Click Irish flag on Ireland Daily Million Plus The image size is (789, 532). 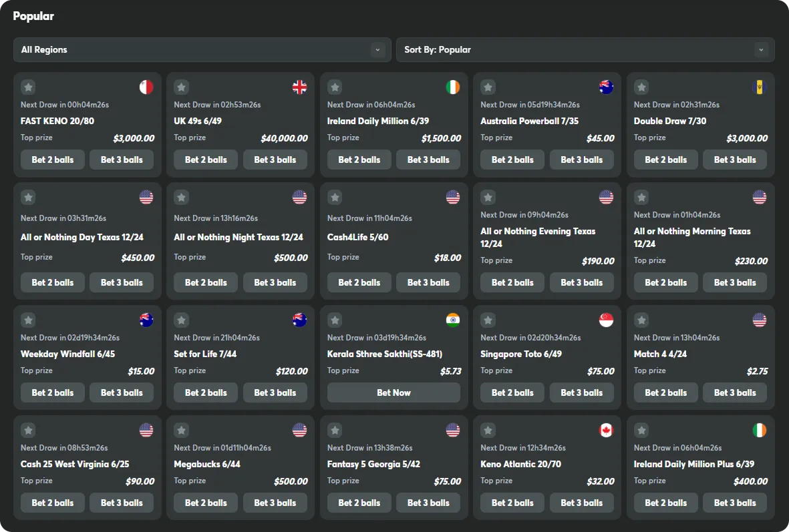[760, 430]
